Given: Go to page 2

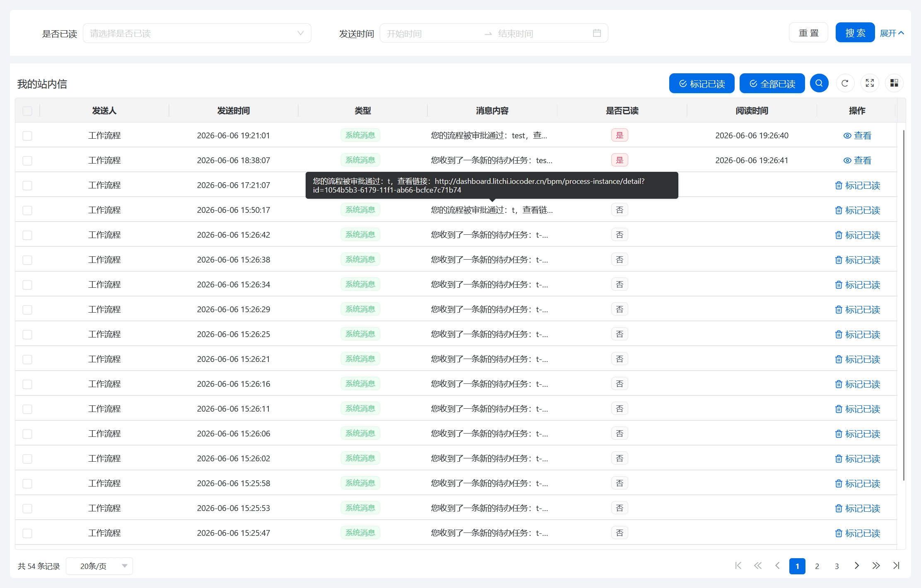Looking at the screenshot, I should pos(817,566).
